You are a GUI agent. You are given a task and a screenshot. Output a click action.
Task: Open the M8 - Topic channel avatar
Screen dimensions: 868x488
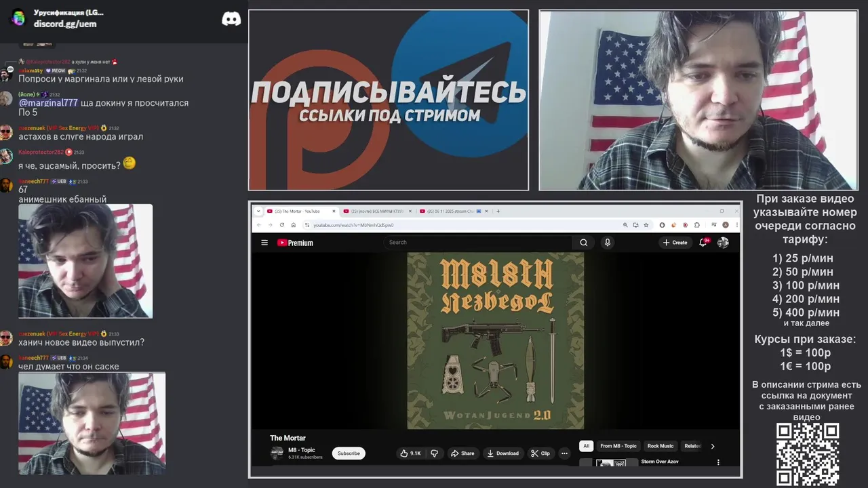tap(277, 453)
